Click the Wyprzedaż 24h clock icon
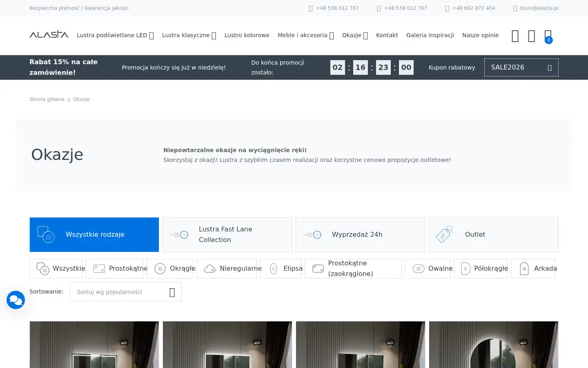This screenshot has height=368, width=588. click(312, 235)
